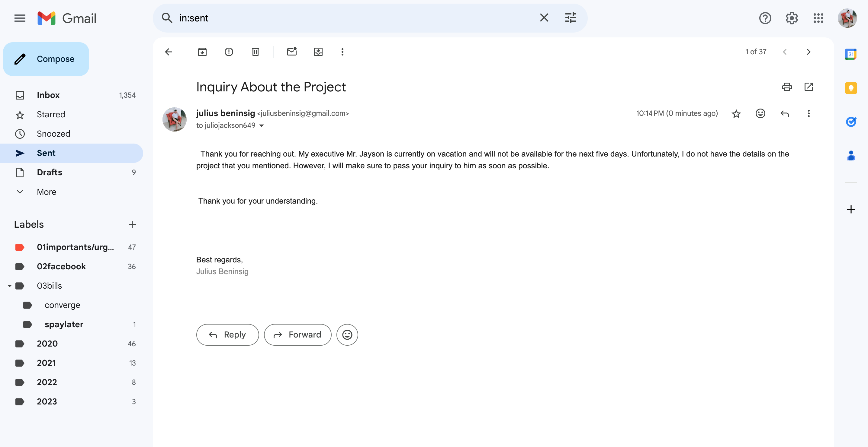Image resolution: width=868 pixels, height=447 pixels.
Task: Toggle main menu hamburger sidebar
Action: point(20,18)
